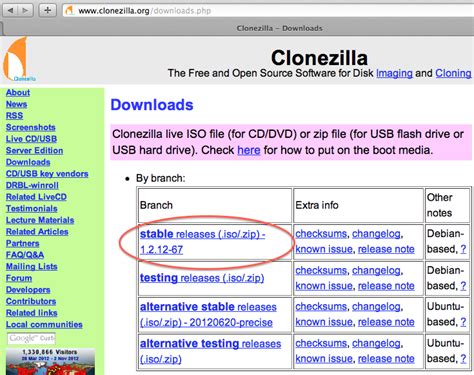474x375 pixels.
Task: Open known issue link in testing row
Action: [x=324, y=286]
